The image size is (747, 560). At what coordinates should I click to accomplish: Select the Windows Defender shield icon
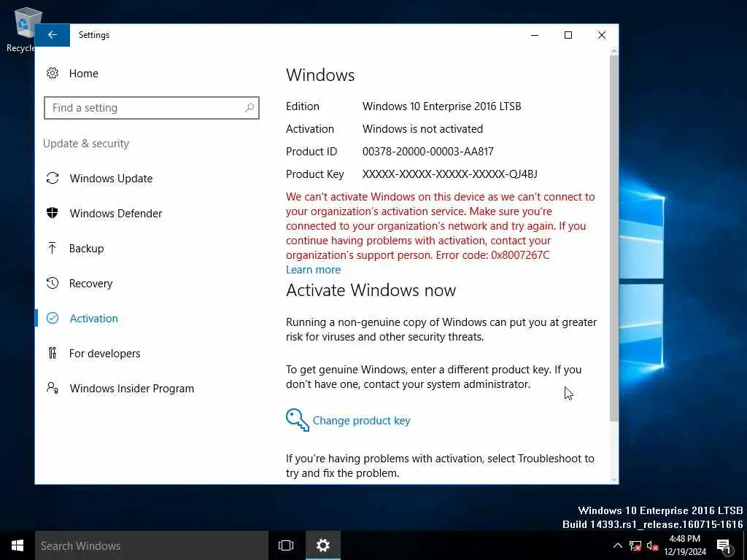point(53,213)
